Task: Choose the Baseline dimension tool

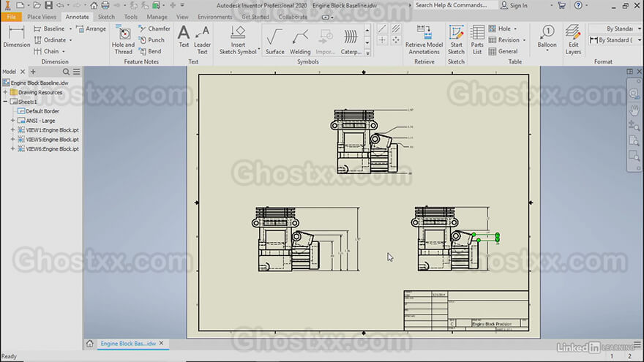Action: (49, 29)
